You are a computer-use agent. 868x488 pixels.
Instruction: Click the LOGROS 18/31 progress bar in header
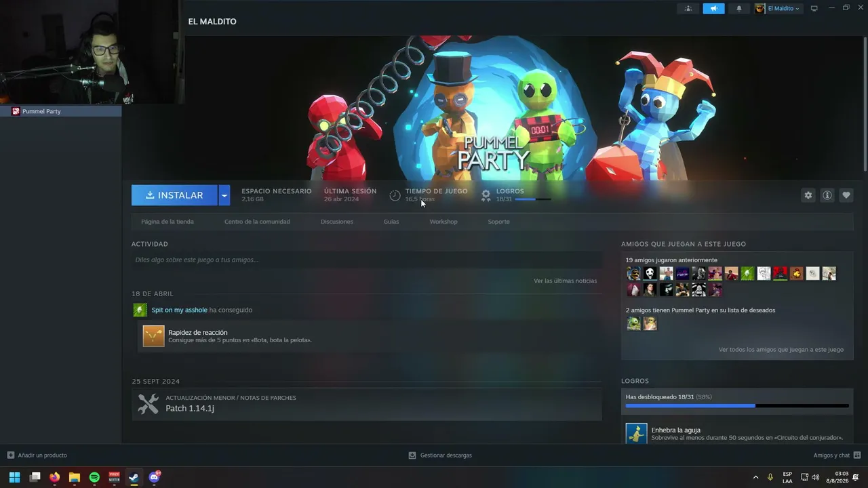[533, 199]
